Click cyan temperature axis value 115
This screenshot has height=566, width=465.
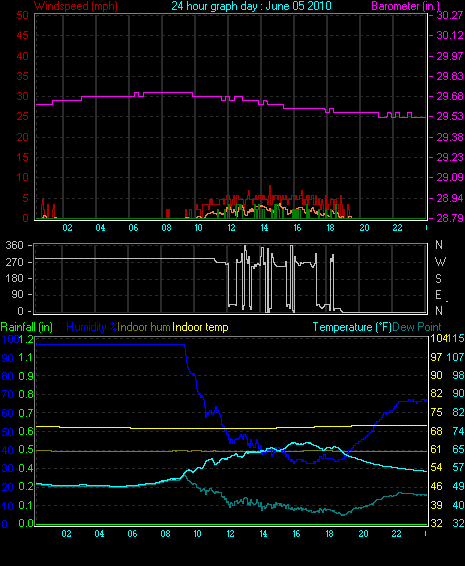point(456,339)
